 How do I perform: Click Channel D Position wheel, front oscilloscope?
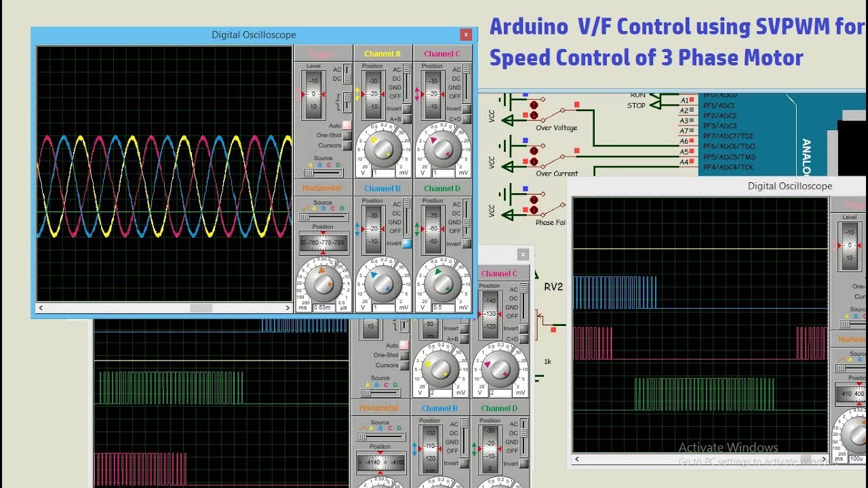click(433, 229)
